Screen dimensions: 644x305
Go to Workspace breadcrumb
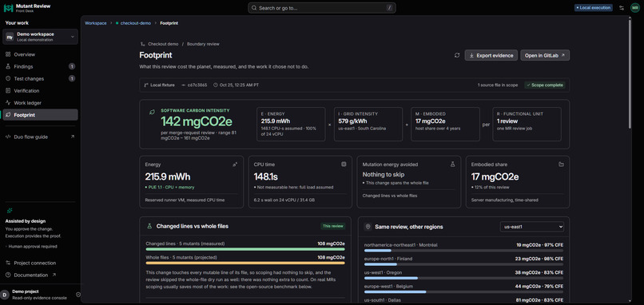(95, 23)
